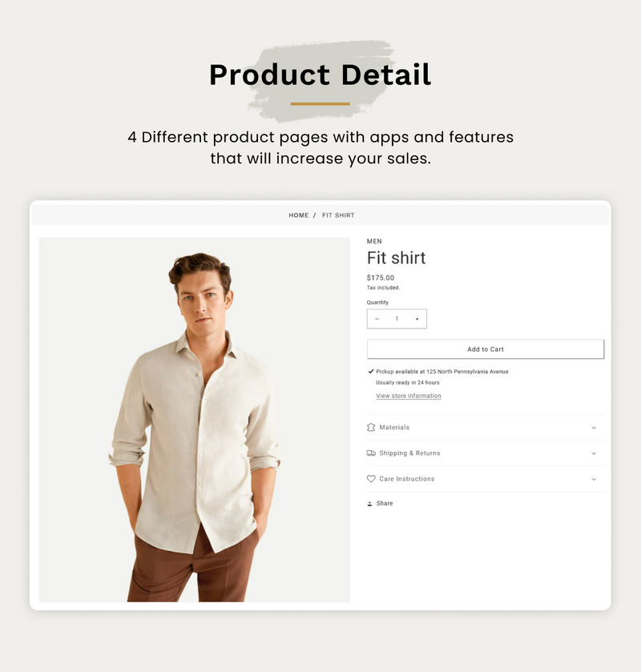Screen dimensions: 641x672
Task: Click the Fit shirt product image
Action: (x=194, y=420)
